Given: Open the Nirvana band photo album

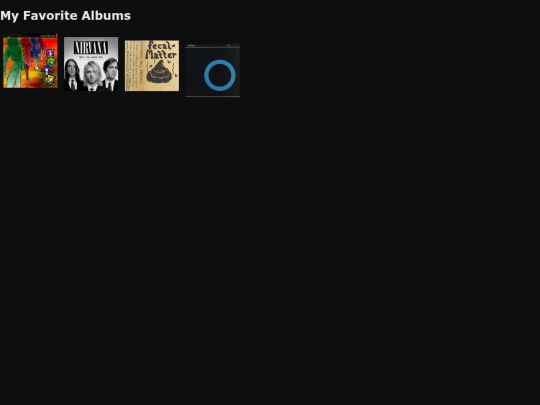Looking at the screenshot, I should (91, 64).
